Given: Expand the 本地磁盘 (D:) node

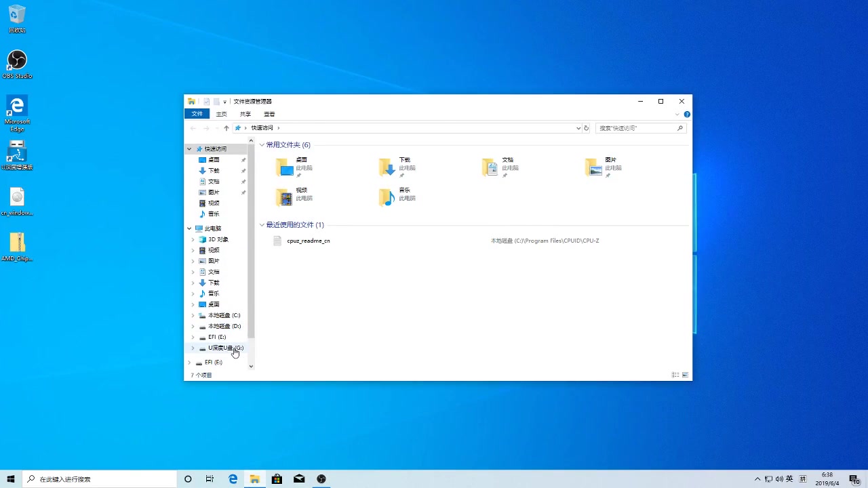Looking at the screenshot, I should pos(193,326).
